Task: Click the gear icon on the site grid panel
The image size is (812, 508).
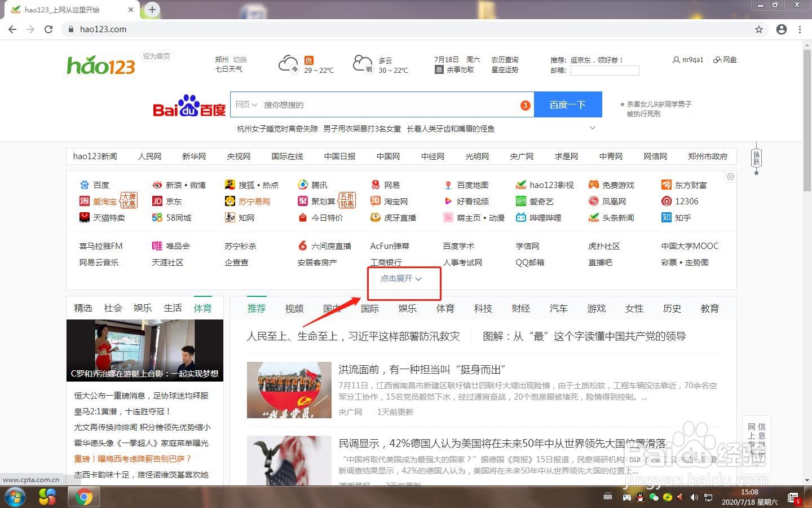Action: coord(730,176)
